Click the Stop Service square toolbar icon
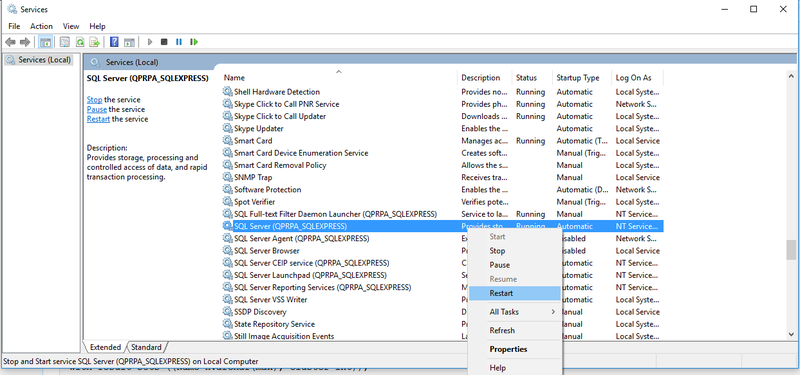Screen dimensions: 800x375 164,42
